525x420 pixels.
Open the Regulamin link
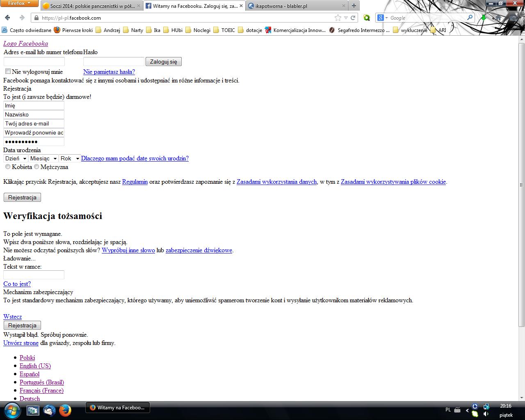(x=135, y=182)
